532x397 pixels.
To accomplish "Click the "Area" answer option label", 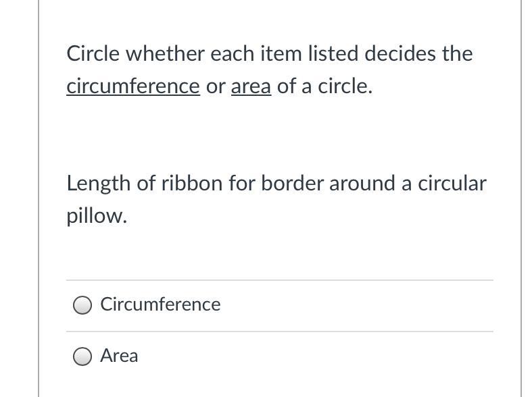I will click(x=119, y=356).
